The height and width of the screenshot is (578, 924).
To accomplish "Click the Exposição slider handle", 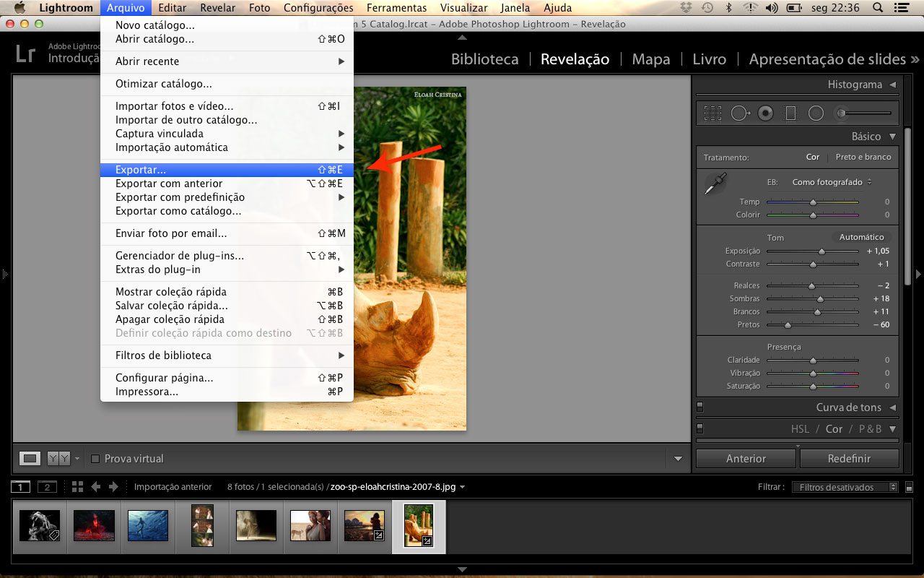I will coord(821,251).
